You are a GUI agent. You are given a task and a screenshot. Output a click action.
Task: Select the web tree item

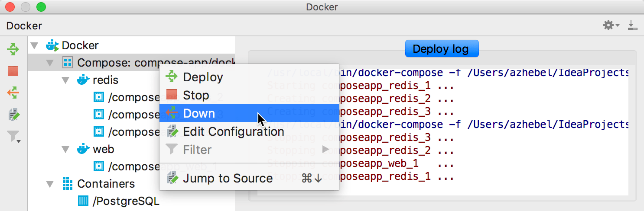104,149
